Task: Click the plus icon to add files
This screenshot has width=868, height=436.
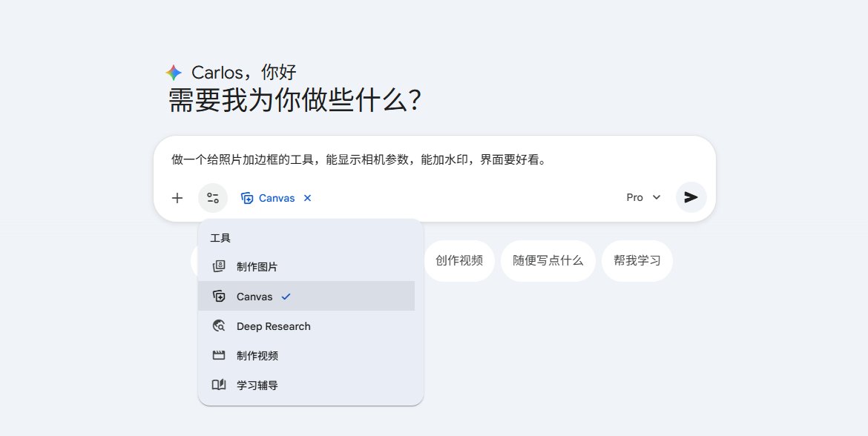Action: pyautogui.click(x=177, y=198)
